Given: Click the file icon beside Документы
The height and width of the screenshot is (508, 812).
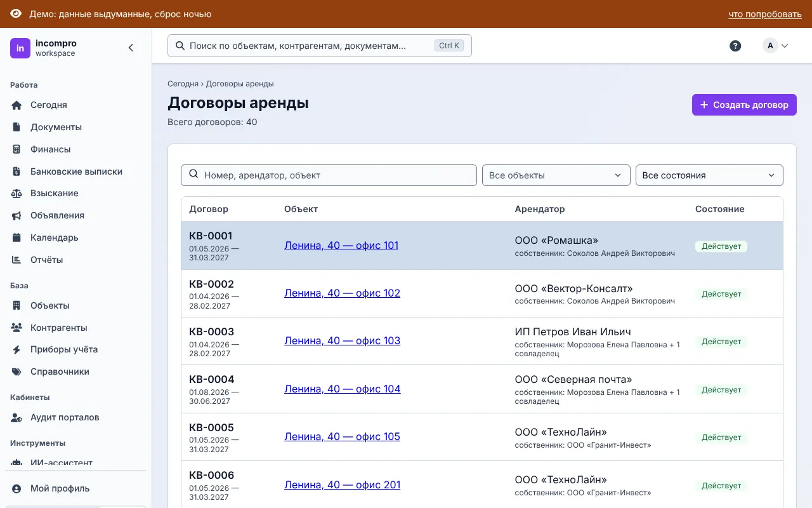Looking at the screenshot, I should click(17, 127).
